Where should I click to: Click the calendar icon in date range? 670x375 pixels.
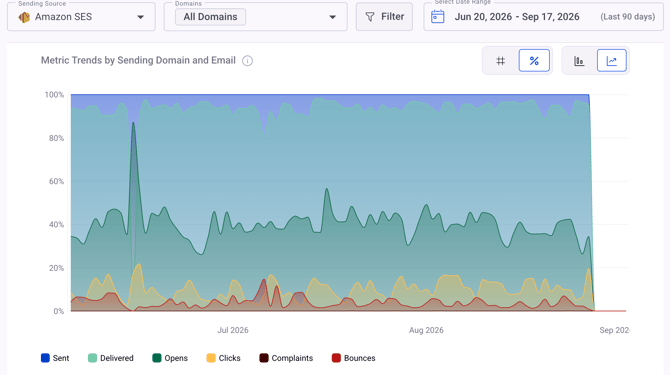pos(438,17)
